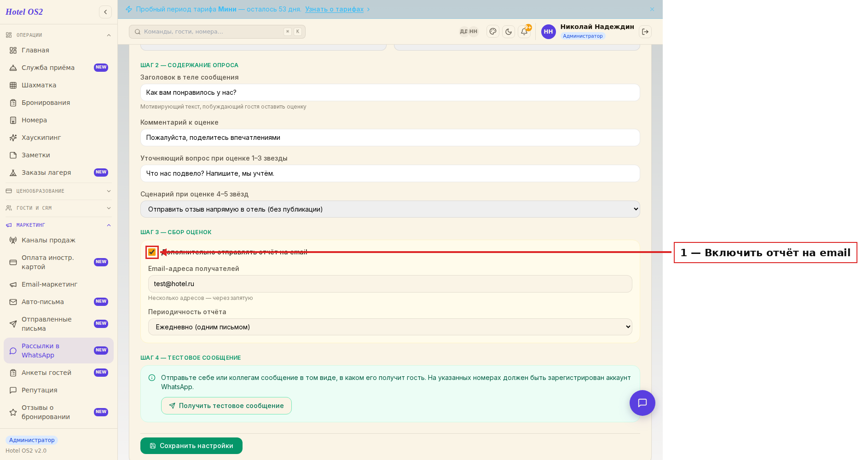
Task: Click the Бронирования clipboard icon
Action: pos(13,103)
